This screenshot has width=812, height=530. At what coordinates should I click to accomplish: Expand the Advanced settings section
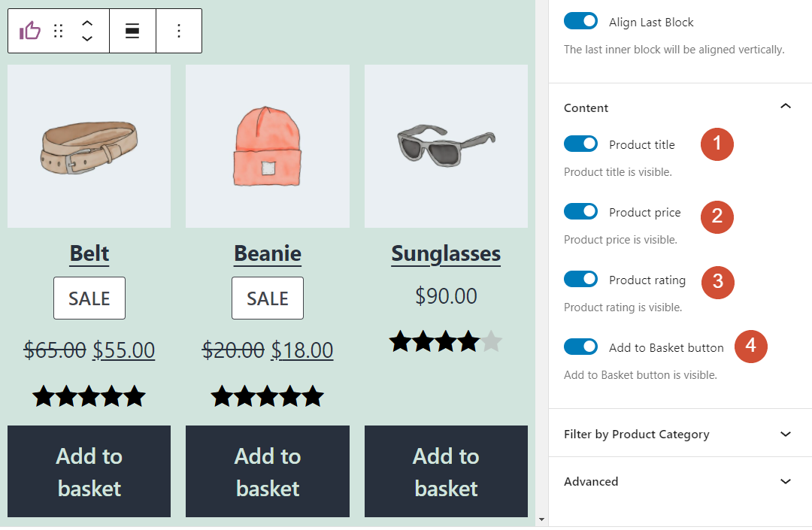pos(786,481)
